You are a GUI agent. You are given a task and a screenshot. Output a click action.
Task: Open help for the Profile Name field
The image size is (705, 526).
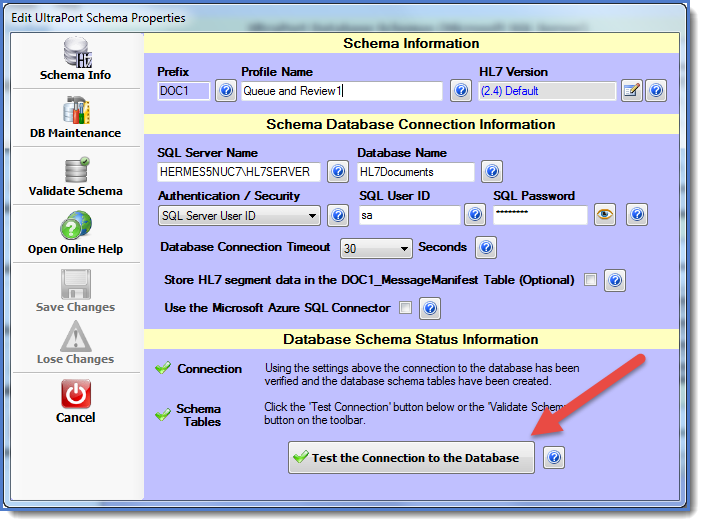click(461, 91)
